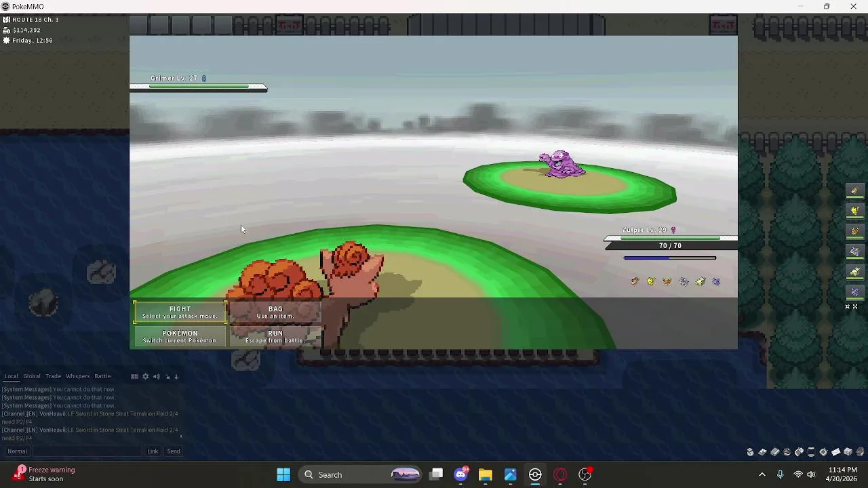Show hidden system tray icons chevron
Screen dimensions: 868x488
pyautogui.click(x=762, y=474)
